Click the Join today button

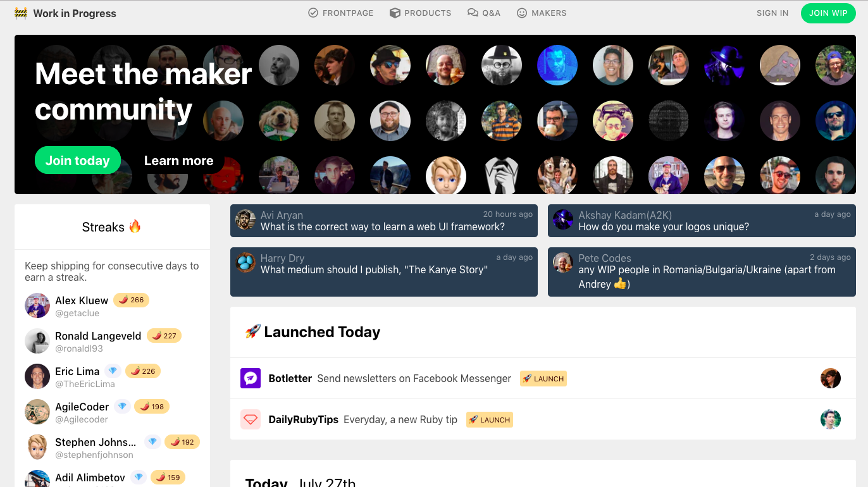coord(78,161)
